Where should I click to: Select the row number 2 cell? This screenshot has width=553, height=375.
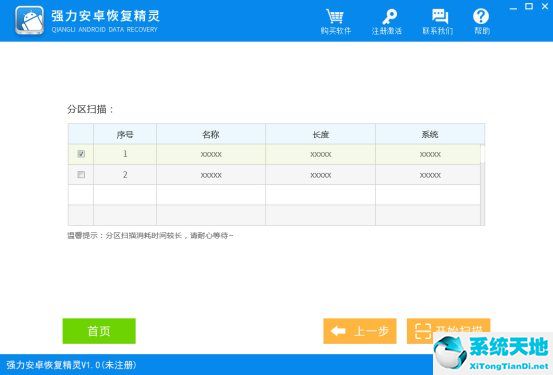click(125, 175)
